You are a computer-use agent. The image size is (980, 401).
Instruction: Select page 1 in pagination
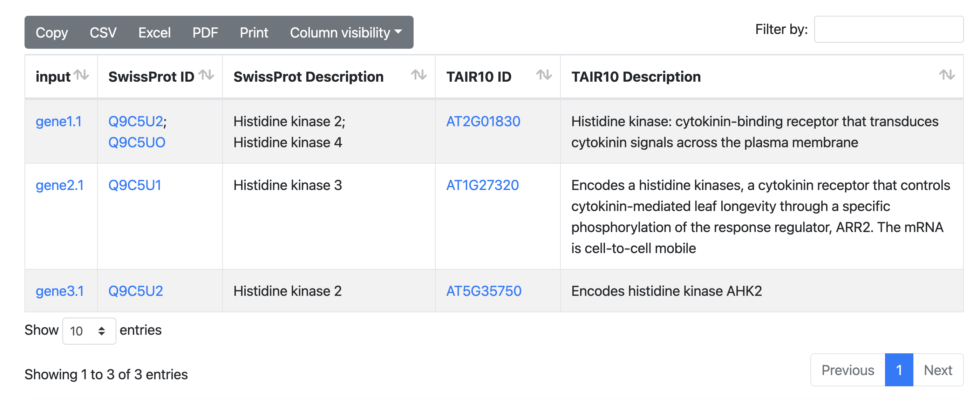(x=899, y=370)
